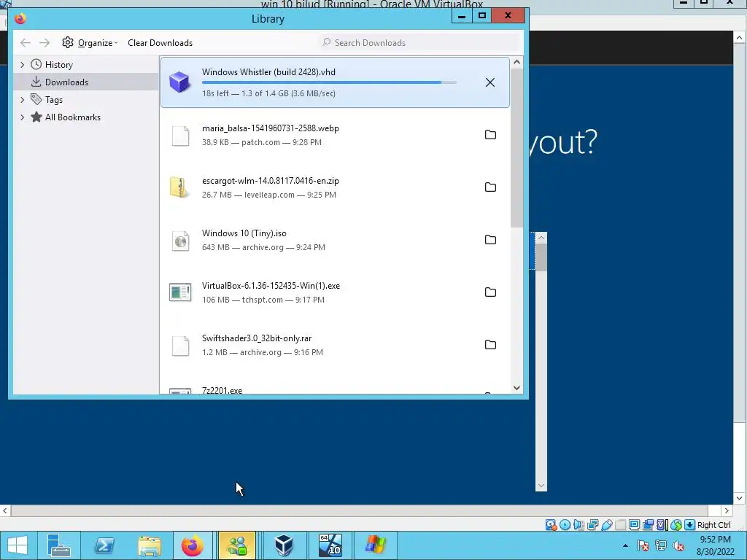Click VirtualBox USB devices indicator
Screen dimensions: 747x560
pos(606,525)
